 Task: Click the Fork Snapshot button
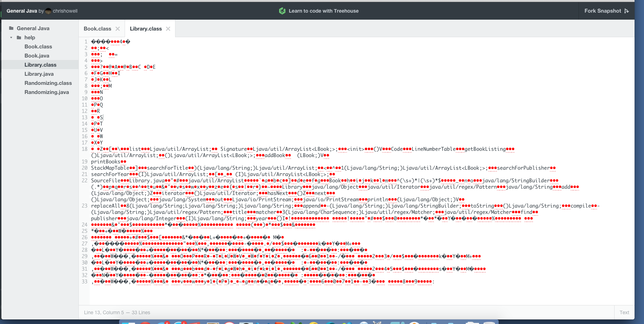tap(602, 11)
